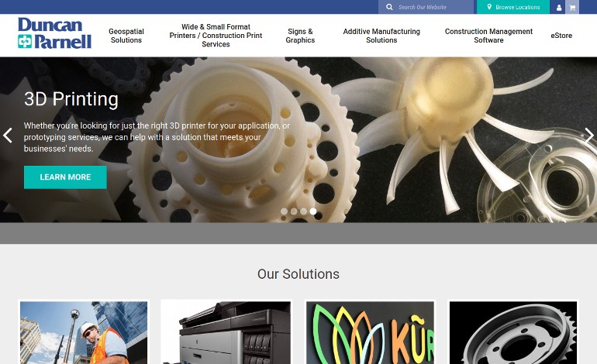Open Construction Management Software menu

click(488, 36)
